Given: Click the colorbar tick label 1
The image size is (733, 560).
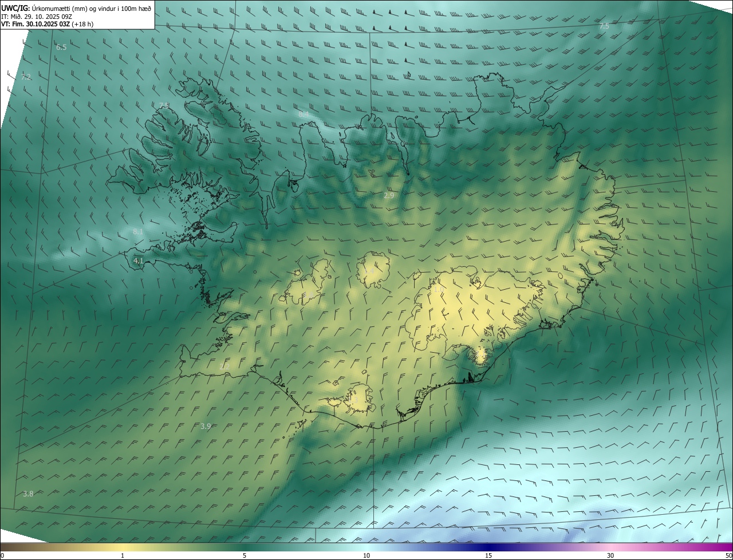Looking at the screenshot, I should (x=123, y=555).
